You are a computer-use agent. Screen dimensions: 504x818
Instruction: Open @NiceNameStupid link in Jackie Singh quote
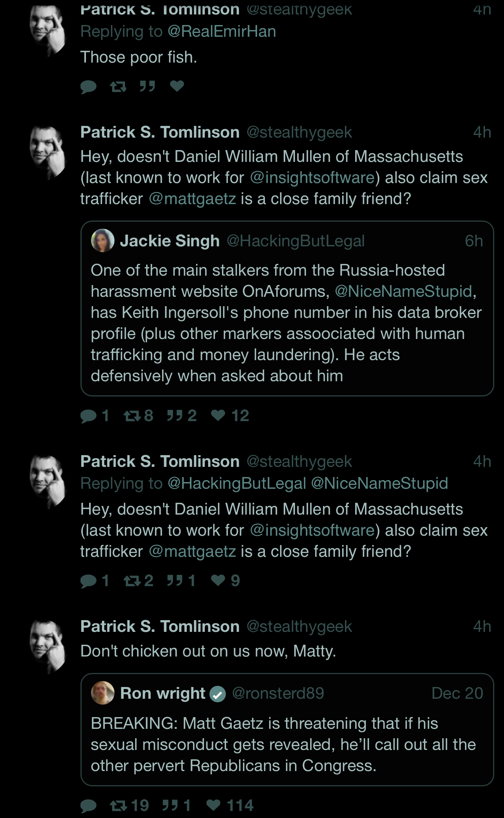point(404,291)
